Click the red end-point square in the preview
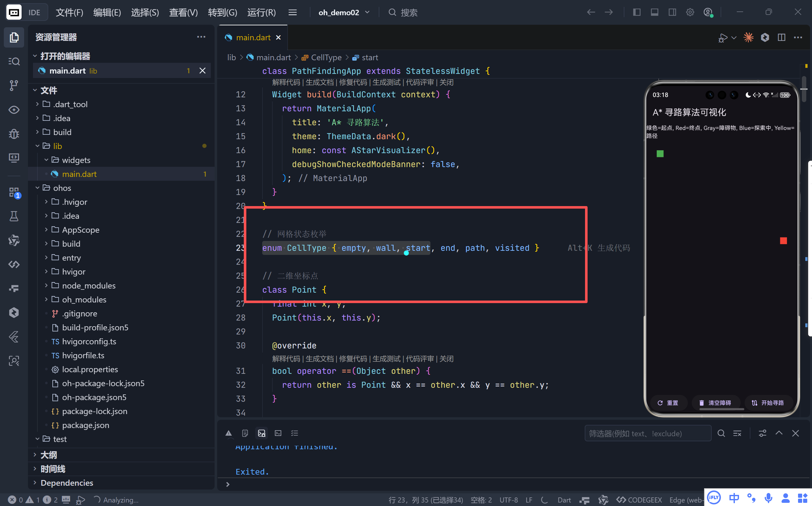The width and height of the screenshot is (812, 506). point(783,241)
